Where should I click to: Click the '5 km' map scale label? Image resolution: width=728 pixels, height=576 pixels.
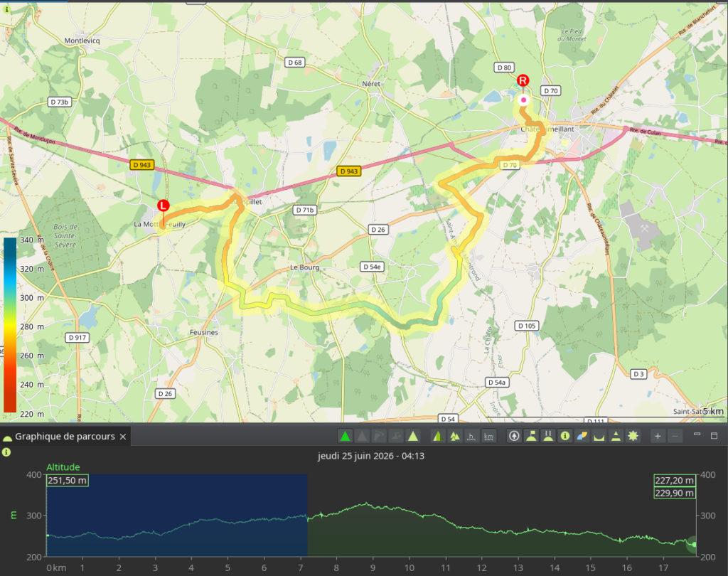point(712,411)
